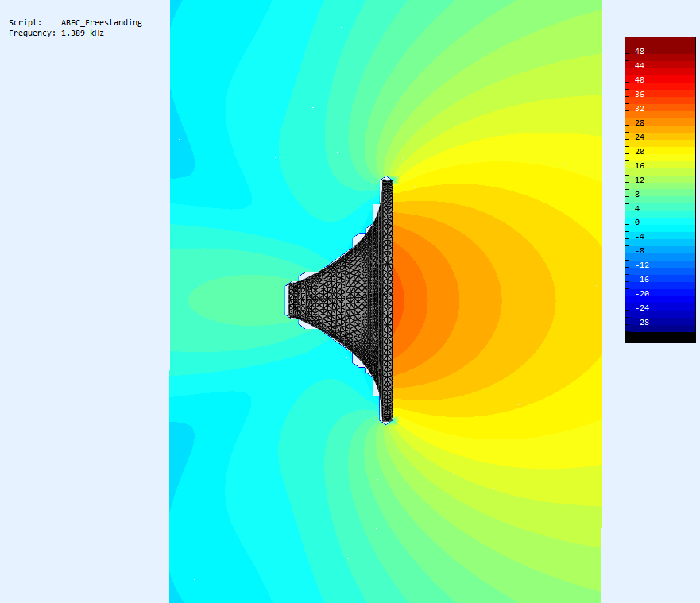Select the 1.389 kHz frequency value
This screenshot has width=700, height=603.
[83, 33]
